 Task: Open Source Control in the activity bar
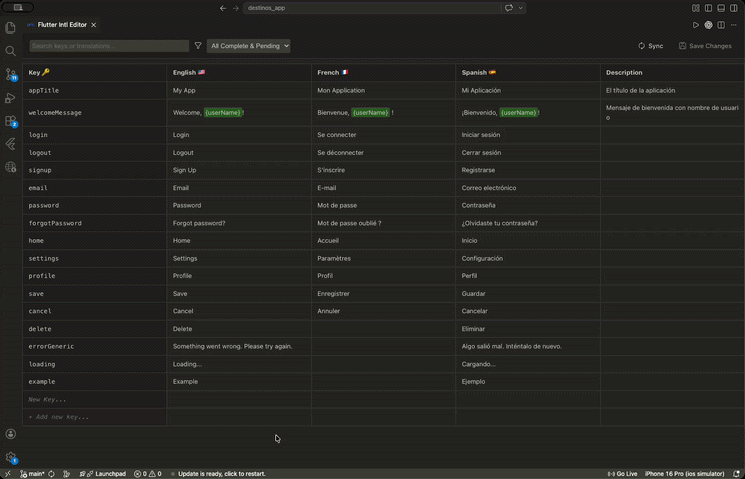(x=10, y=74)
